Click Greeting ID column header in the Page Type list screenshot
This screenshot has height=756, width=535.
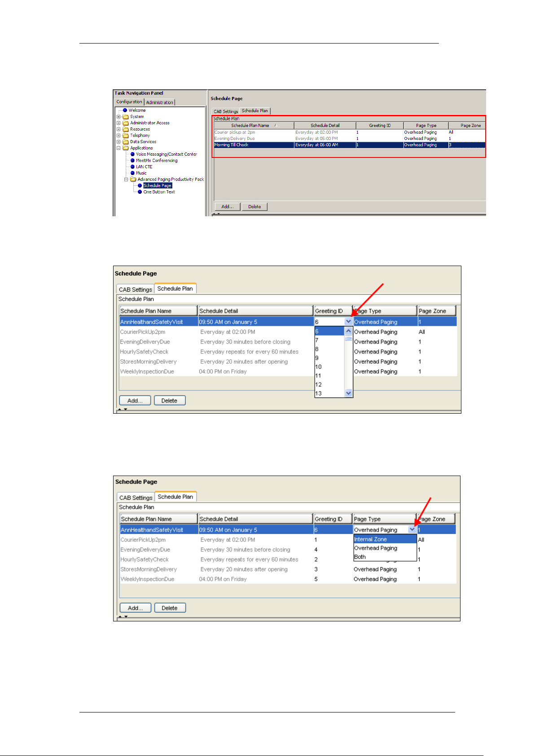tap(333, 519)
